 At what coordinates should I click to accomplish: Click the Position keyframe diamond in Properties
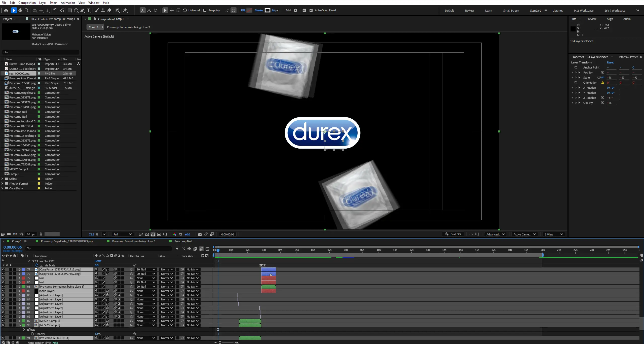click(576, 73)
